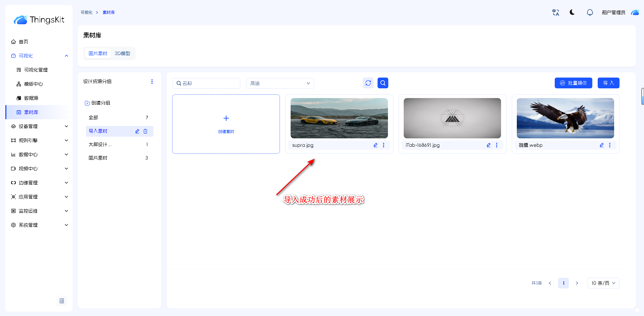This screenshot has height=316, width=644.
Task: Open 模板中心 in the sidebar
Action: click(34, 84)
